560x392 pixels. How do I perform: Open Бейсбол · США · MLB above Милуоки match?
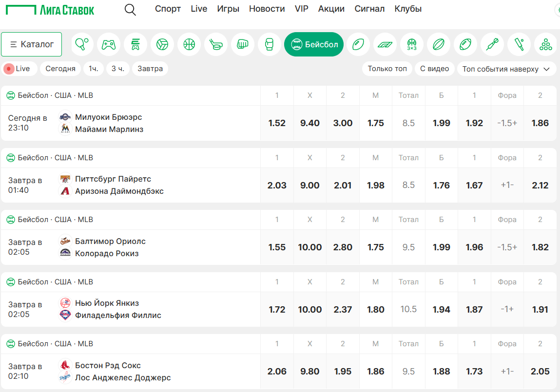56,95
